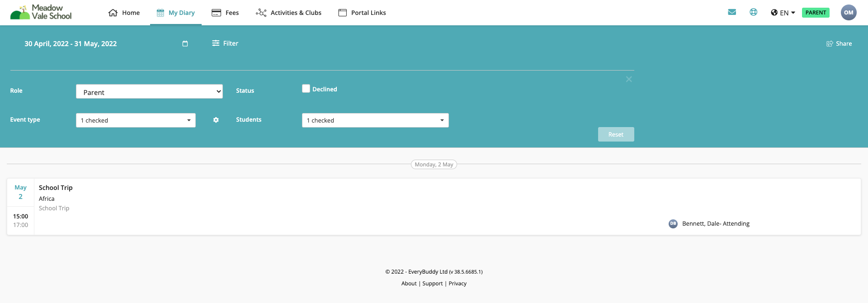The image size is (868, 303).
Task: Click the grey School Trip event type label
Action: 54,208
